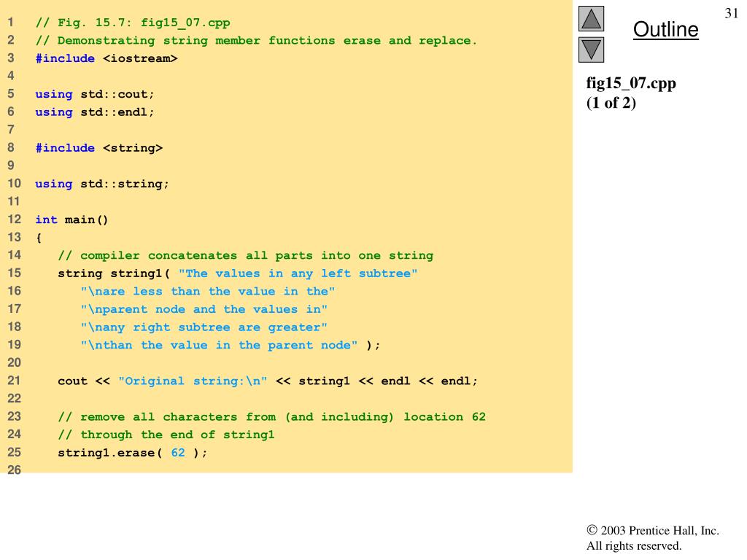This screenshot has width=747, height=560.
Task: Click the "using std::cout;" line
Action: point(95,94)
